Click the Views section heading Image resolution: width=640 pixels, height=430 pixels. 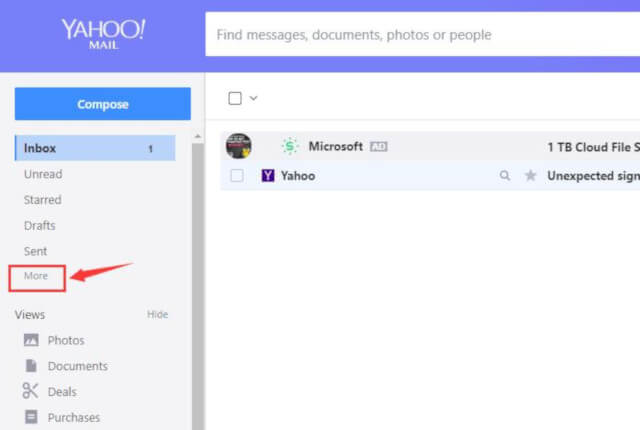(x=30, y=315)
